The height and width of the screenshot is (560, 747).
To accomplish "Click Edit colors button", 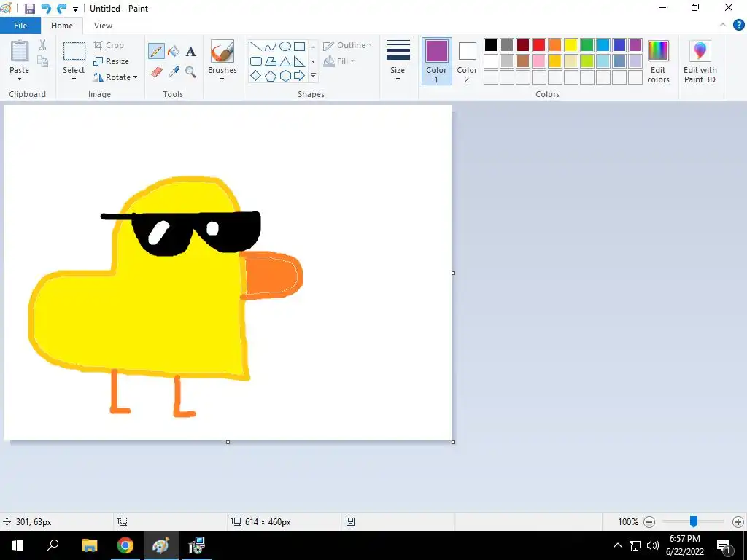I will pyautogui.click(x=658, y=61).
